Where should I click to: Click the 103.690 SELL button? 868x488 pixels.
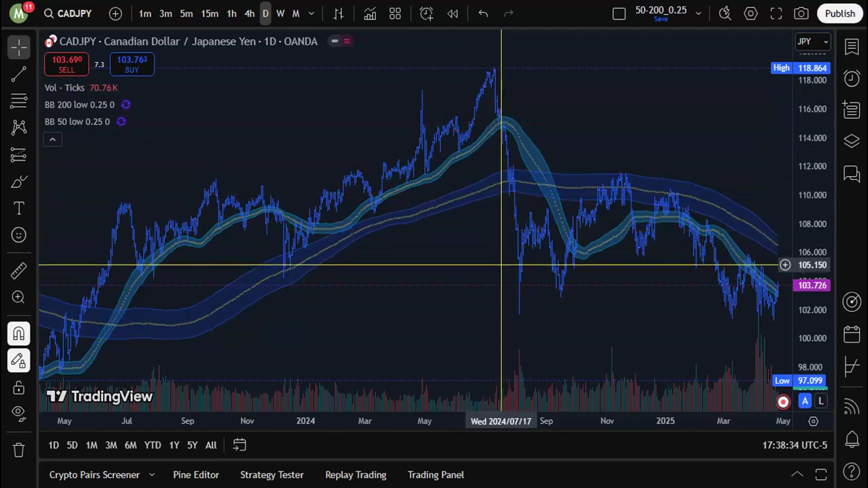tap(66, 64)
